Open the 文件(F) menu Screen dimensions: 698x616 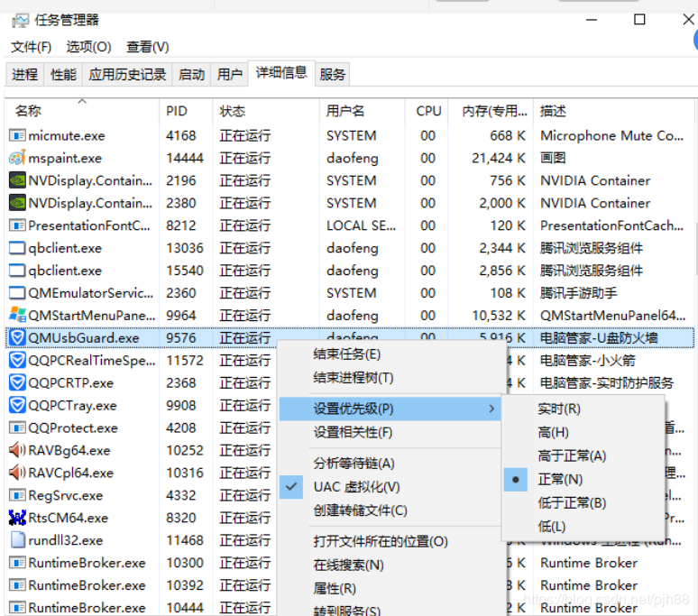pyautogui.click(x=31, y=47)
